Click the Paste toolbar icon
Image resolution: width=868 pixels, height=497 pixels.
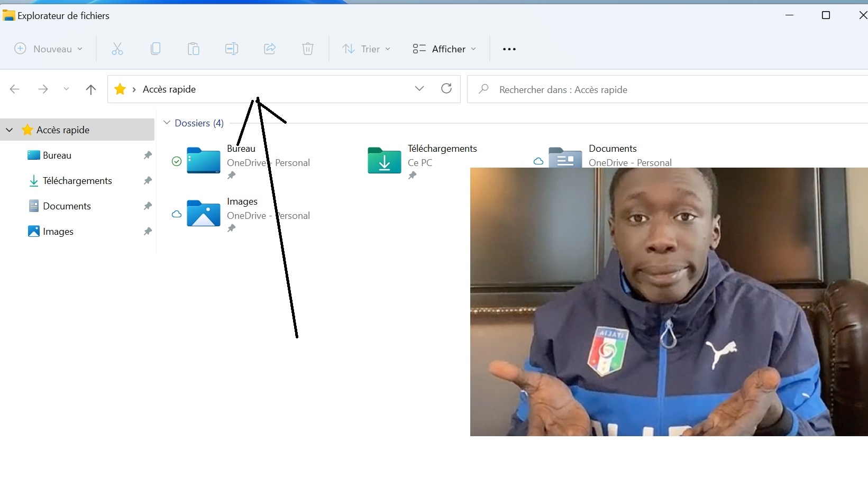(x=193, y=49)
